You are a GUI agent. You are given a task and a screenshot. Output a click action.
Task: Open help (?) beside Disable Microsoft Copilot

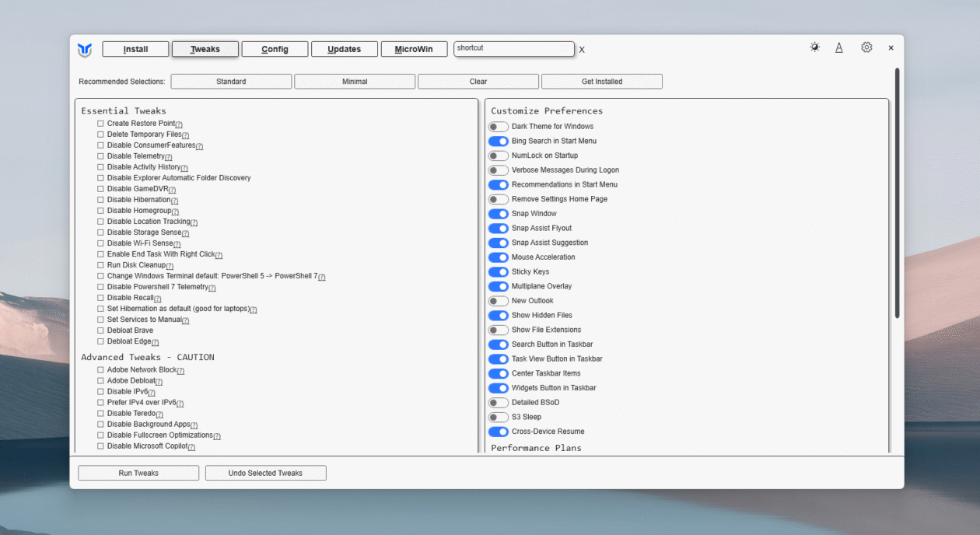(191, 447)
